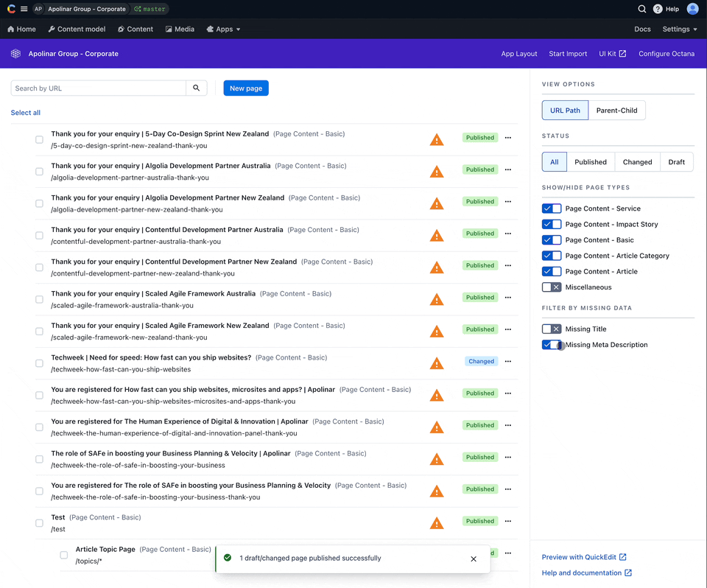The width and height of the screenshot is (707, 588).
Task: Open the user avatar menu
Action: click(692, 9)
